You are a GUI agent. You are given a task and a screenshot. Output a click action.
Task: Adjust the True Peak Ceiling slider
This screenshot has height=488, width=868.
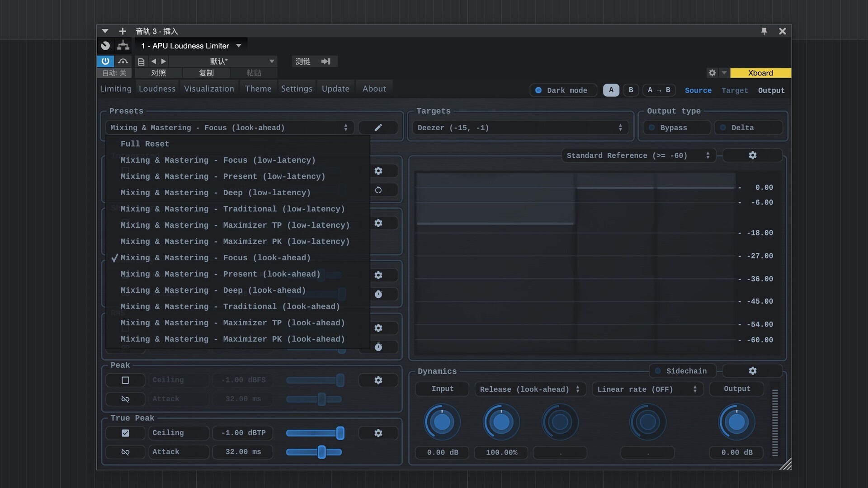315,433
